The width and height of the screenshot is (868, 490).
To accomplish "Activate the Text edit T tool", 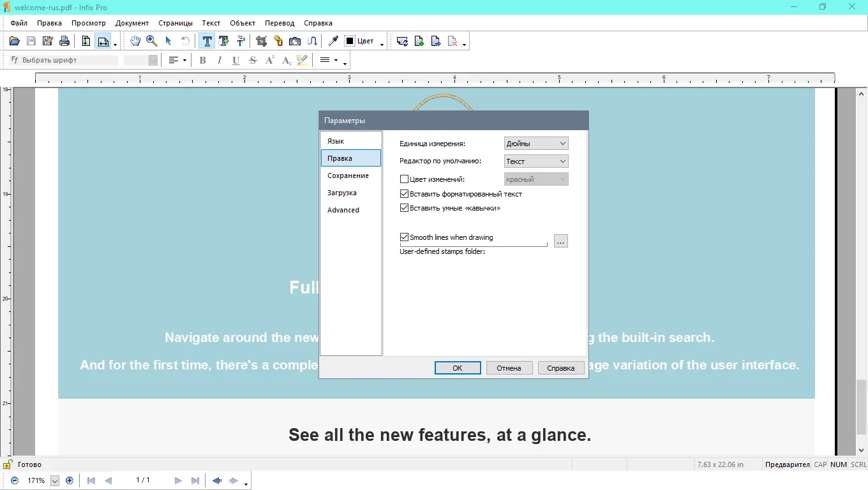I will click(207, 41).
